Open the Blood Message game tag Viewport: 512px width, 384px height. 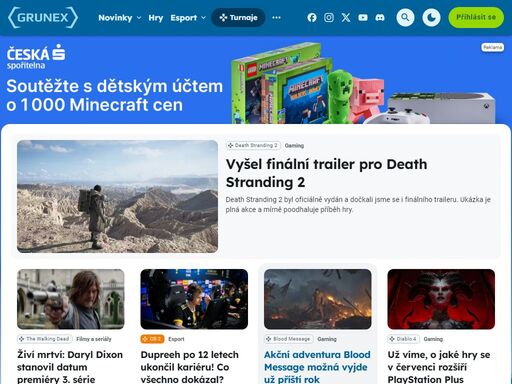tap(289, 339)
